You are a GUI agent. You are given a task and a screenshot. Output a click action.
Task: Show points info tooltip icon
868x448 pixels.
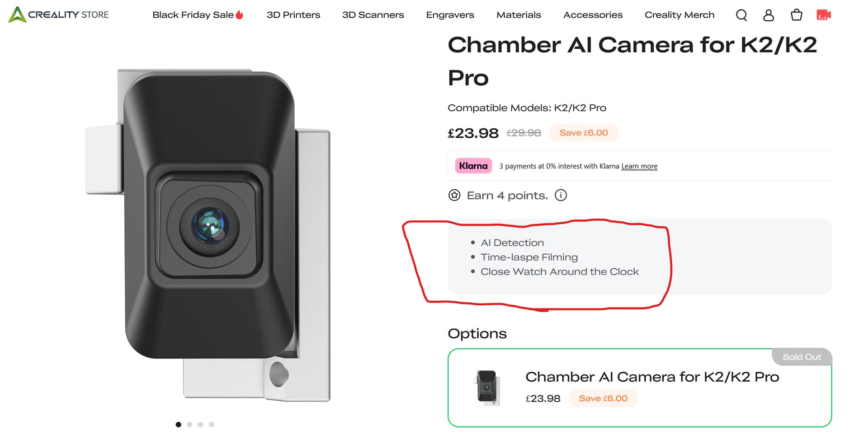[x=561, y=195]
